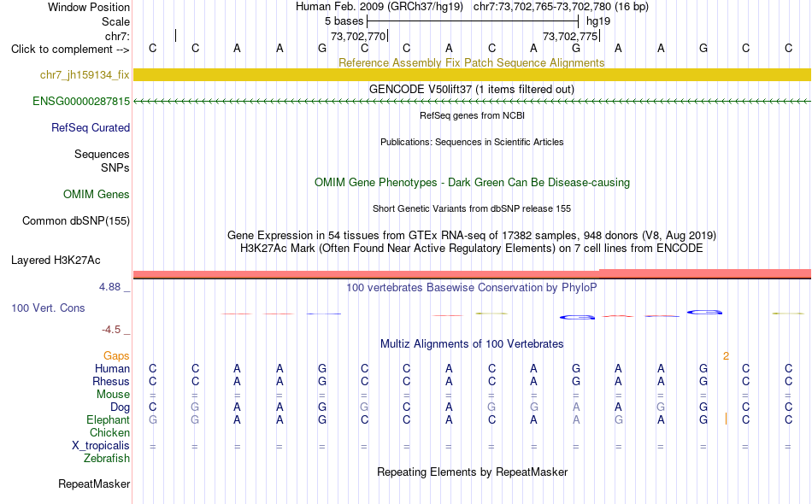Image resolution: width=812 pixels, height=504 pixels.
Task: Click the Sequences track label
Action: point(102,155)
